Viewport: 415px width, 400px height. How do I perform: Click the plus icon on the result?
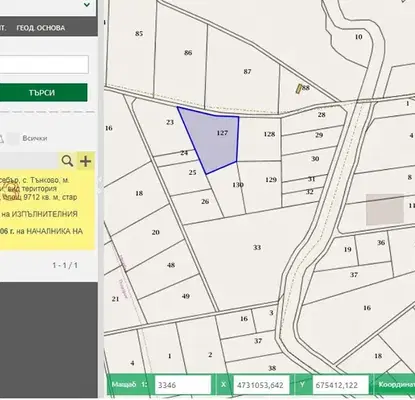coord(86,161)
